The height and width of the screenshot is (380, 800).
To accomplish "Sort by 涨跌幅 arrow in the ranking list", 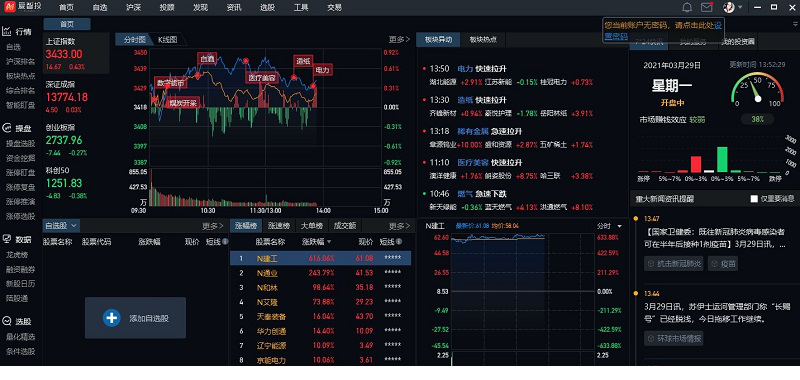I will 329,242.
